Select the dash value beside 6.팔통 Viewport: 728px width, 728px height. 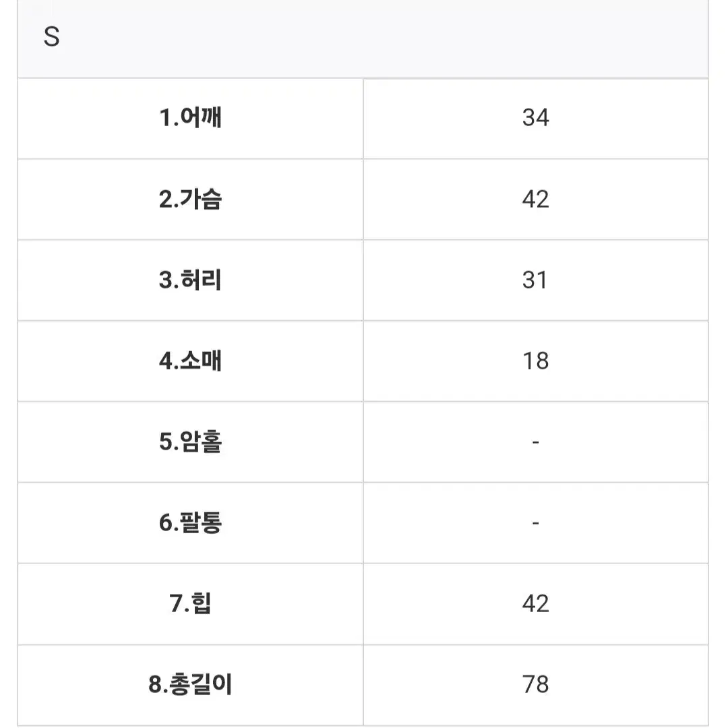(x=536, y=523)
